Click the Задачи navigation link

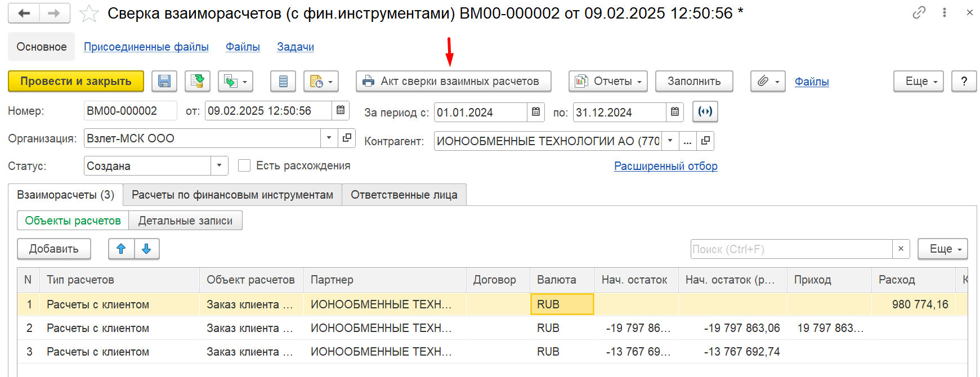(296, 47)
